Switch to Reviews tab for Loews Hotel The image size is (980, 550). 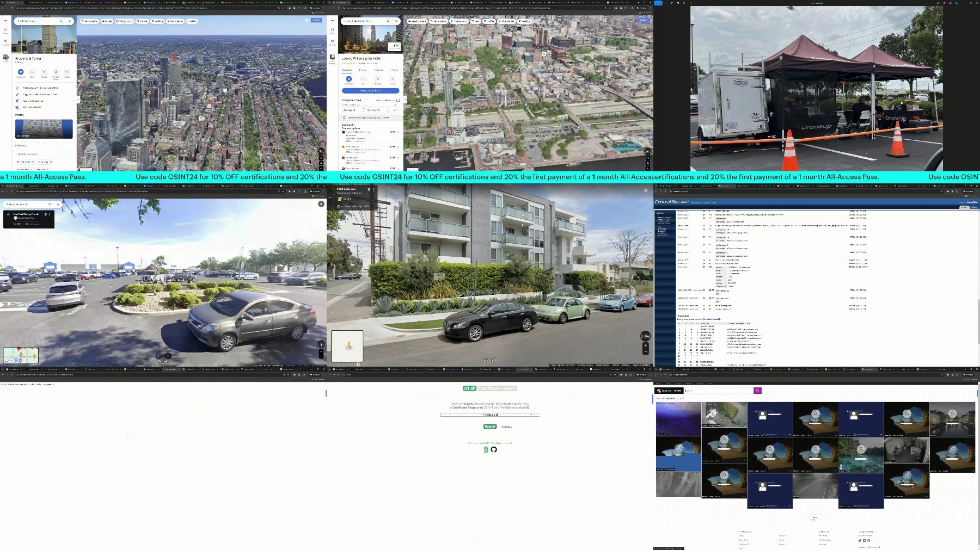pos(378,70)
